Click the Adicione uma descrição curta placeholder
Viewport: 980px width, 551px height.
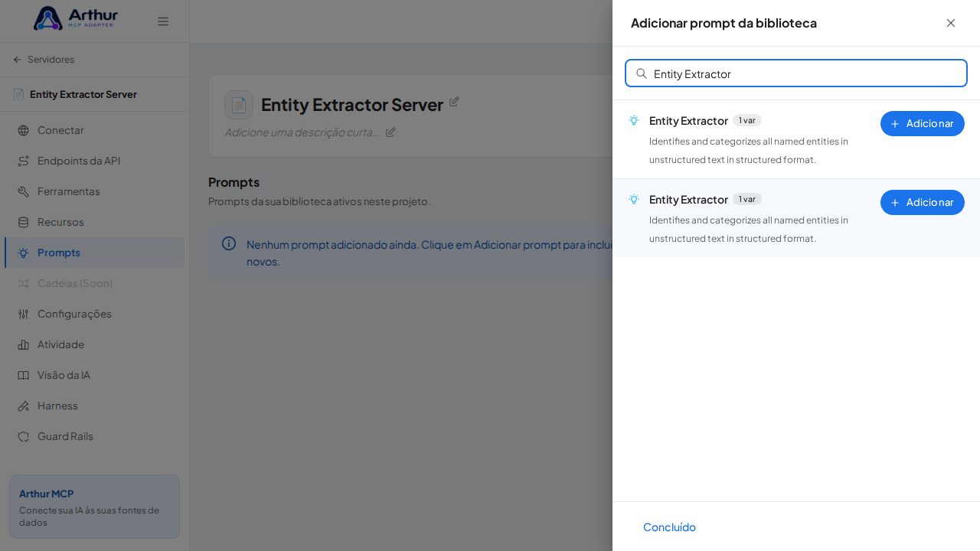click(x=302, y=132)
